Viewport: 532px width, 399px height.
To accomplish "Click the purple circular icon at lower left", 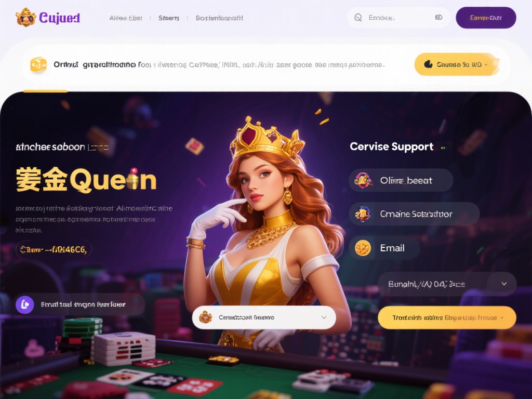I will tap(25, 304).
